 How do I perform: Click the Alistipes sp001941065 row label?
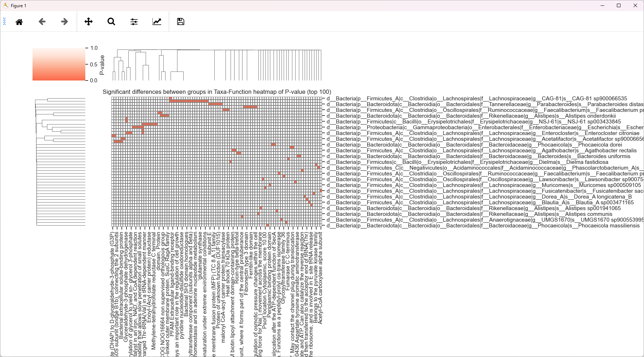[x=474, y=208]
